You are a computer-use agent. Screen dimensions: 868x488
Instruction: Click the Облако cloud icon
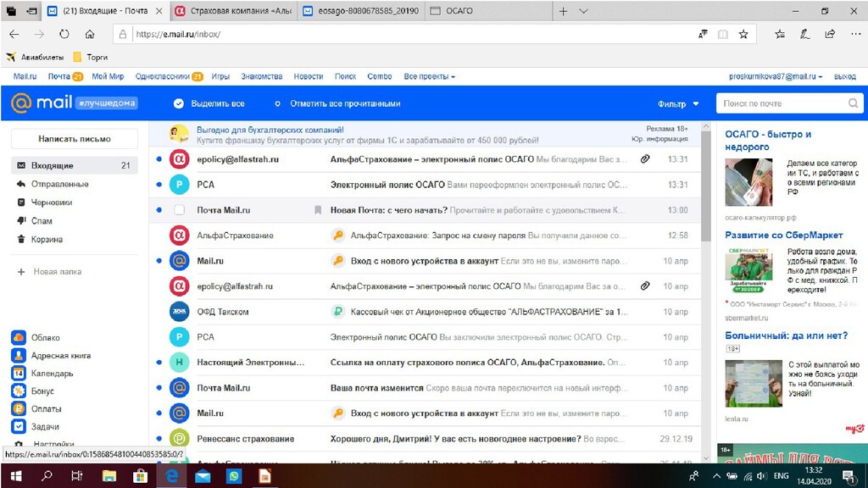point(19,337)
